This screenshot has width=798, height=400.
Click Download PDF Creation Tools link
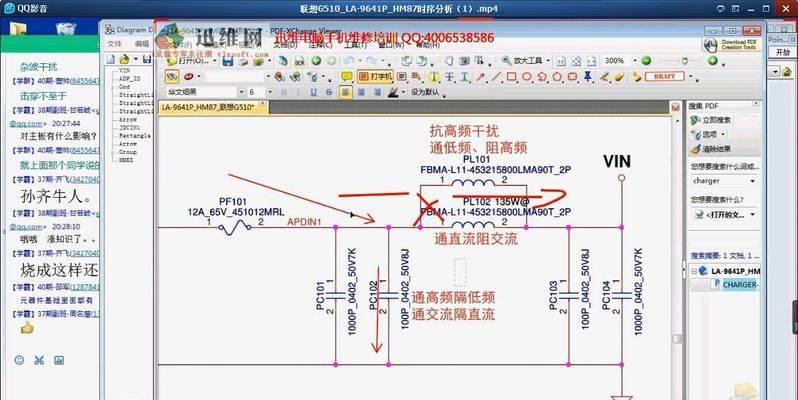(731, 45)
